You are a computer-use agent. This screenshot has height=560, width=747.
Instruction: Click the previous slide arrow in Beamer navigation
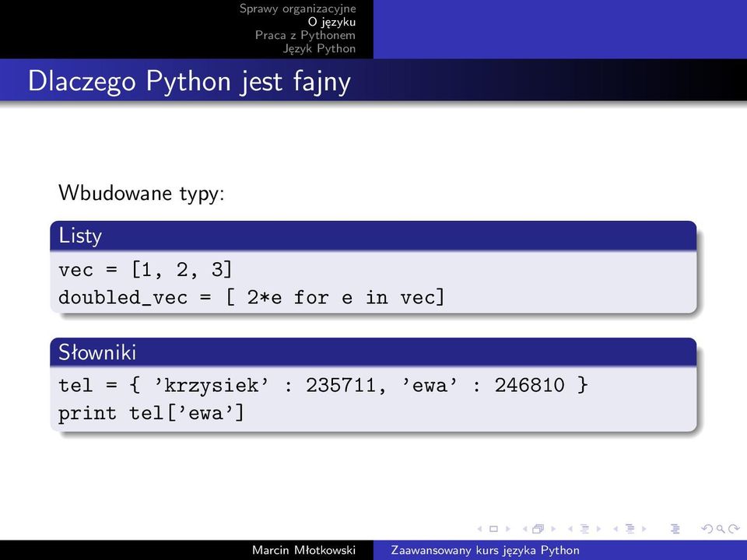pos(480,529)
